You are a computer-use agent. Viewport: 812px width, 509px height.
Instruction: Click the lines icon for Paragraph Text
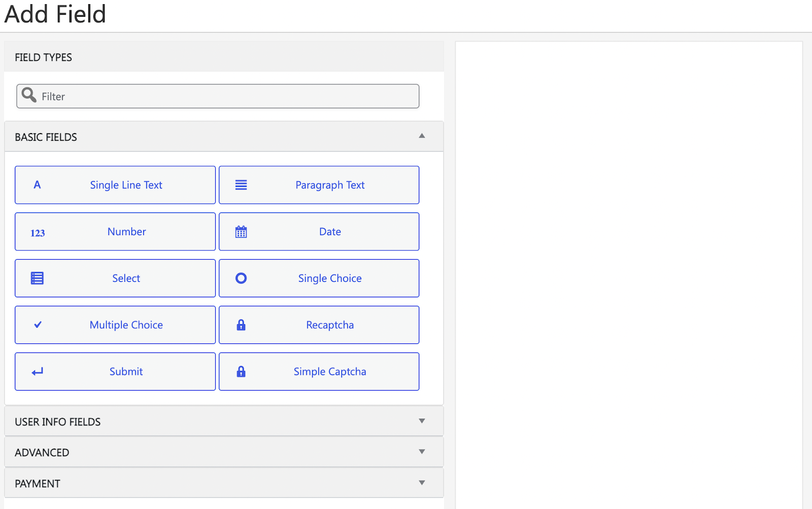click(x=241, y=185)
